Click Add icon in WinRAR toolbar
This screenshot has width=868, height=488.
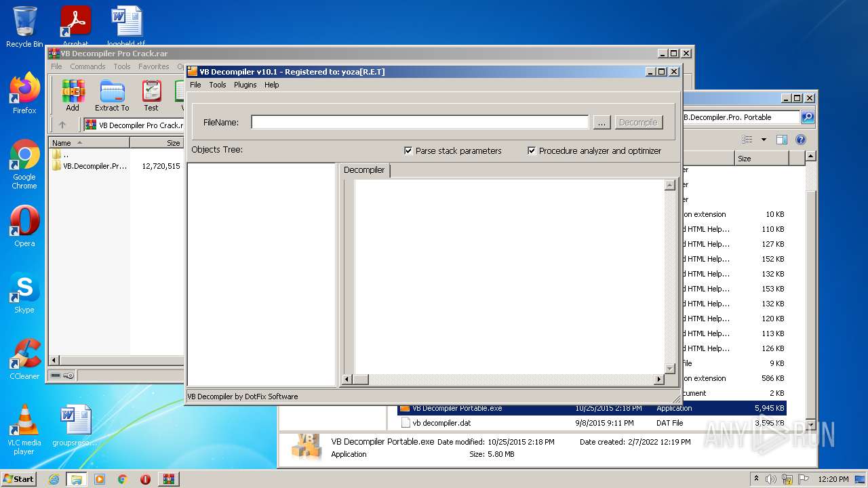[73, 96]
